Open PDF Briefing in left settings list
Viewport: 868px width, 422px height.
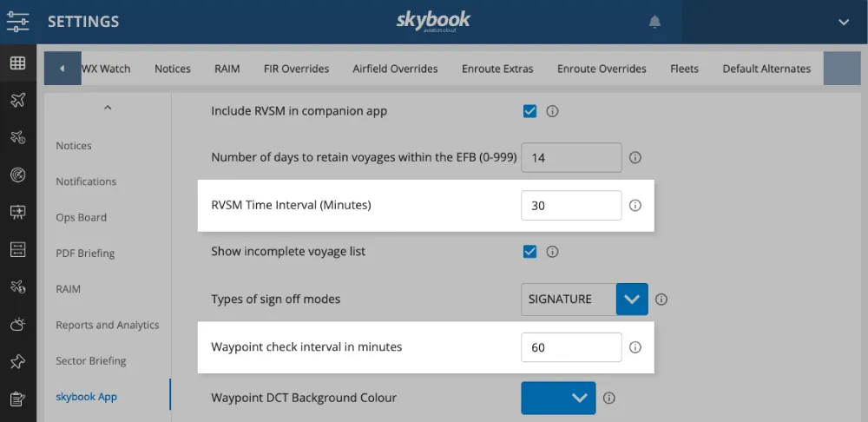[x=85, y=254]
